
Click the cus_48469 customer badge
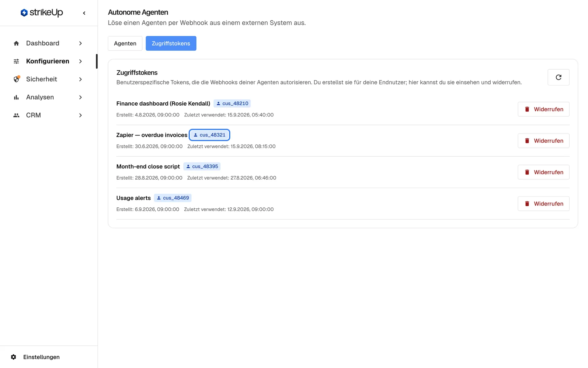tap(172, 198)
